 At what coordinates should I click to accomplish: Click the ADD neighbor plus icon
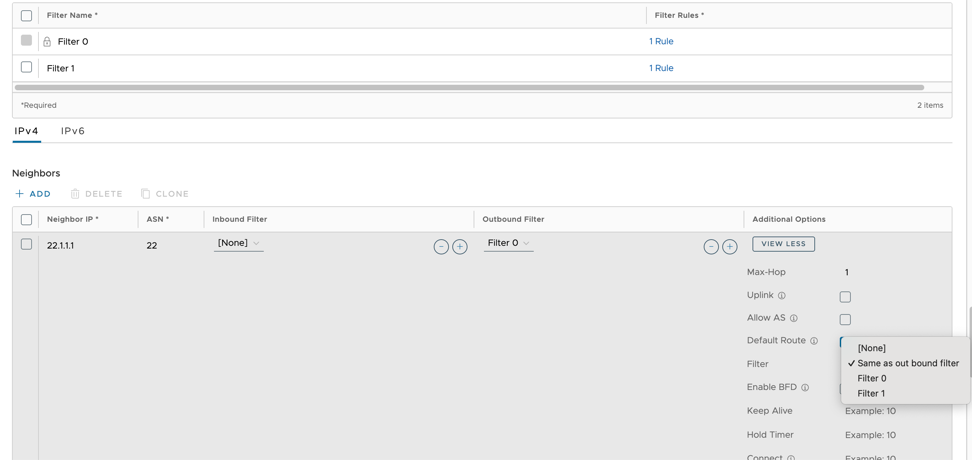point(20,194)
